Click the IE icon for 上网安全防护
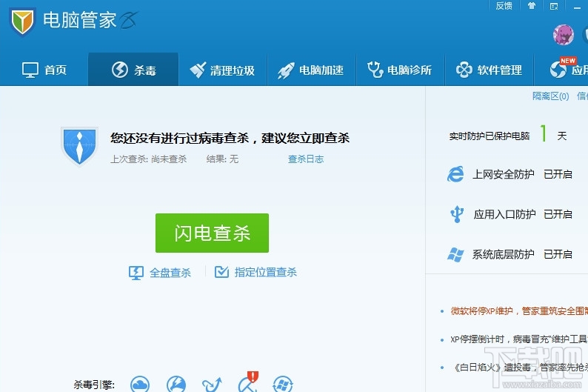 click(455, 174)
